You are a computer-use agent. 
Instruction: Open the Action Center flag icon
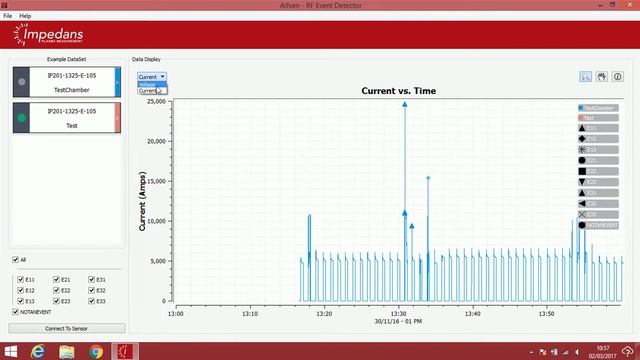click(542, 352)
